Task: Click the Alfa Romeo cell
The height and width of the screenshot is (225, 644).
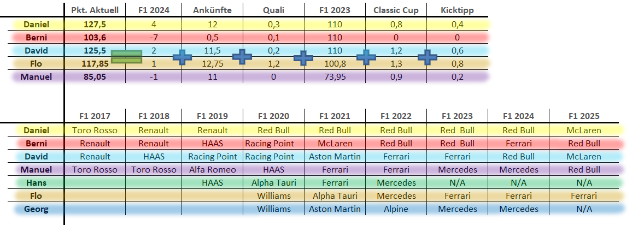Action: coord(213,170)
